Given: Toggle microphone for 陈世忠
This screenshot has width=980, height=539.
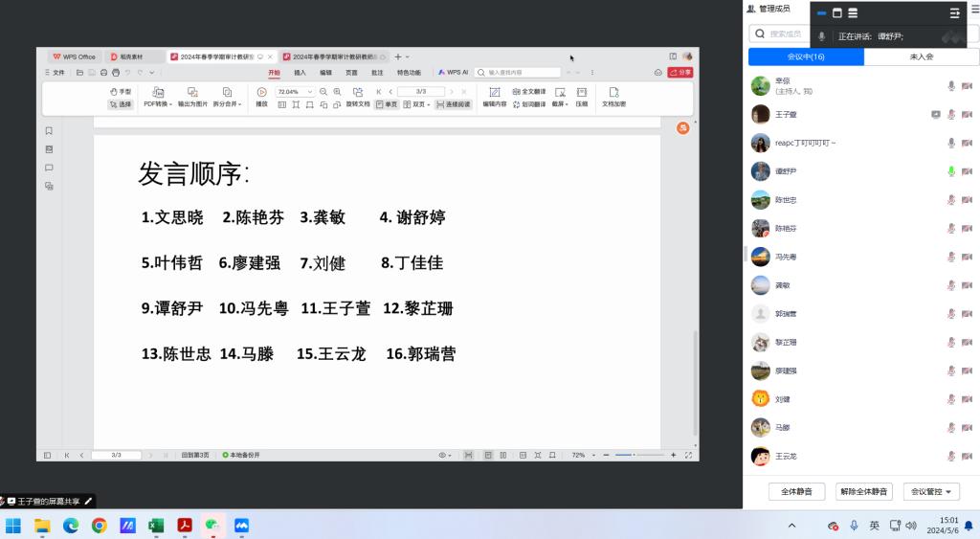Looking at the screenshot, I should (951, 200).
